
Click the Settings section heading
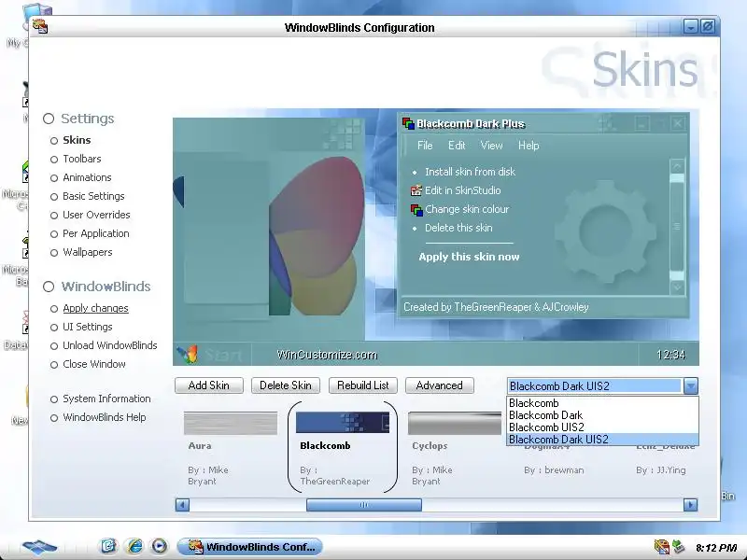pyautogui.click(x=87, y=119)
